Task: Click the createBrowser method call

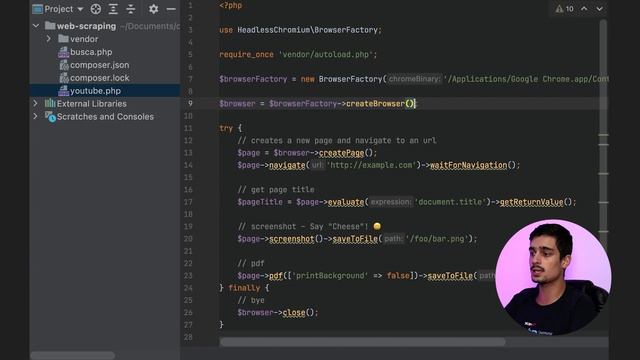Action: pos(375,104)
